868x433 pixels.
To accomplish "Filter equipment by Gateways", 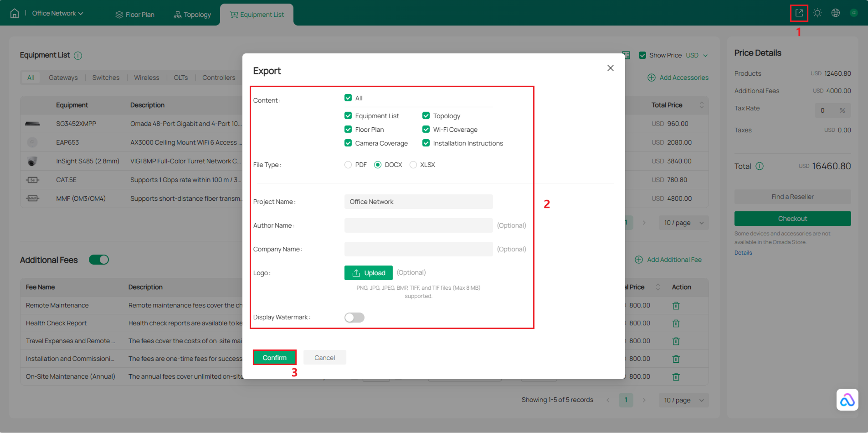I will click(x=63, y=78).
